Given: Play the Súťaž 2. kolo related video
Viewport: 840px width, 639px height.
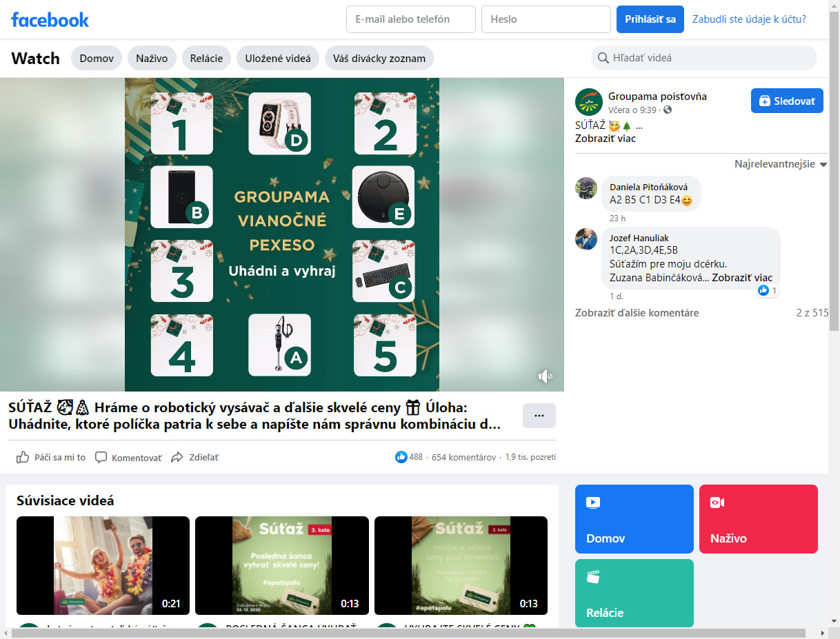Looking at the screenshot, I should (461, 565).
